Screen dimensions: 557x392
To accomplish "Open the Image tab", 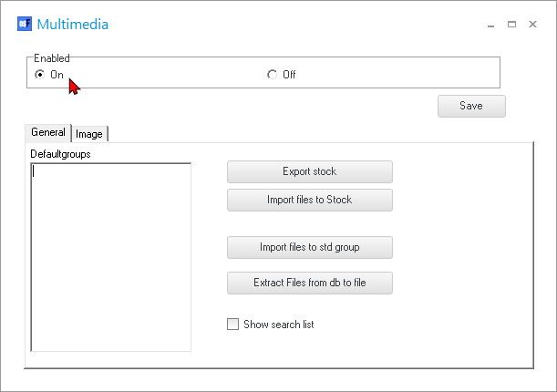I will pyautogui.click(x=89, y=134).
